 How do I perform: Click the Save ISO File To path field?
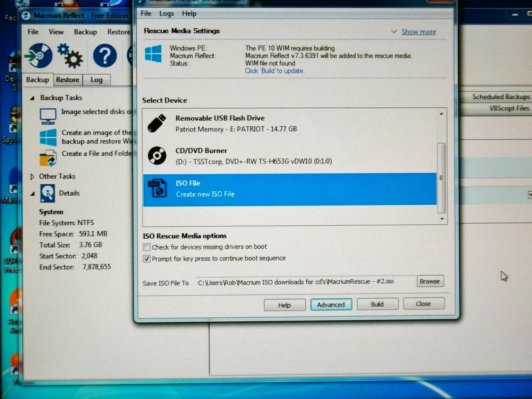point(305,282)
